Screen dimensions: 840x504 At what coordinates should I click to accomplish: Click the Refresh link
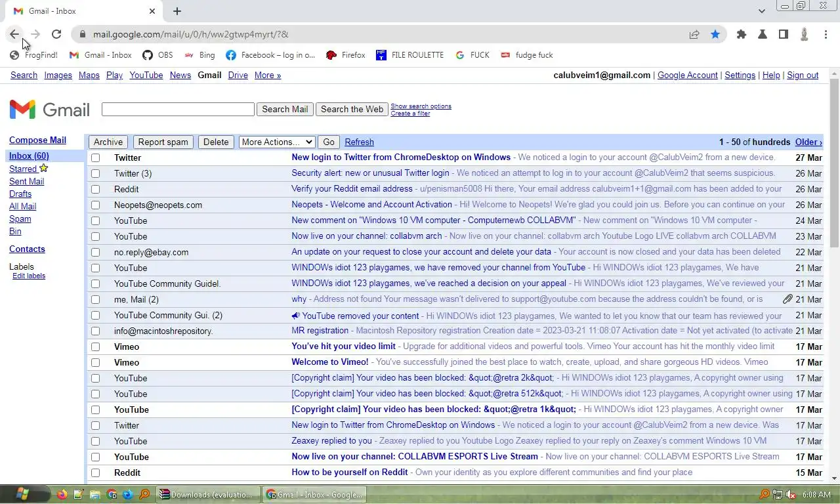click(359, 142)
